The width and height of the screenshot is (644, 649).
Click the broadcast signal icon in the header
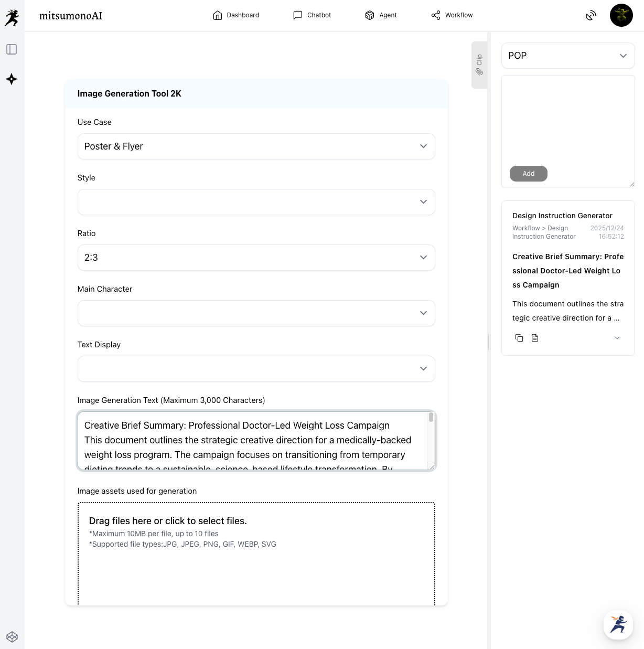pos(591,15)
